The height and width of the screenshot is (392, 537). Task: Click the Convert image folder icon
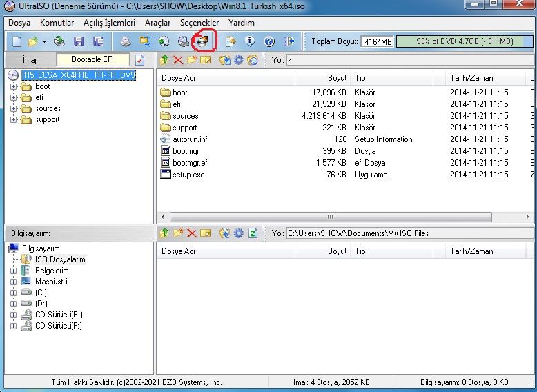click(145, 41)
